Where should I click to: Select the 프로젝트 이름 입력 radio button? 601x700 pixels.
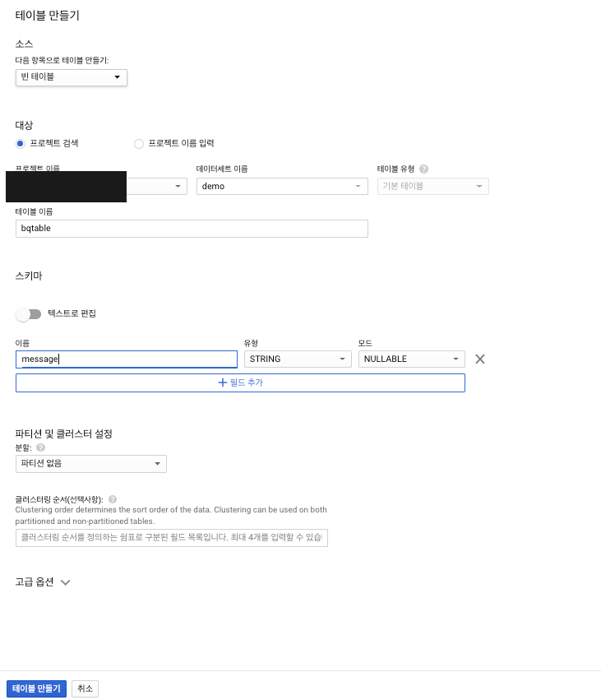pyautogui.click(x=139, y=144)
